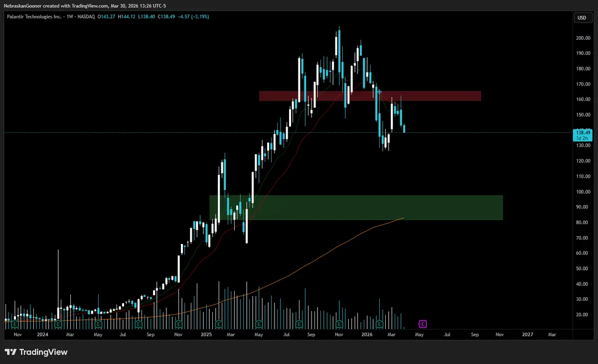Click the 2024 year label on time axis

(42, 335)
